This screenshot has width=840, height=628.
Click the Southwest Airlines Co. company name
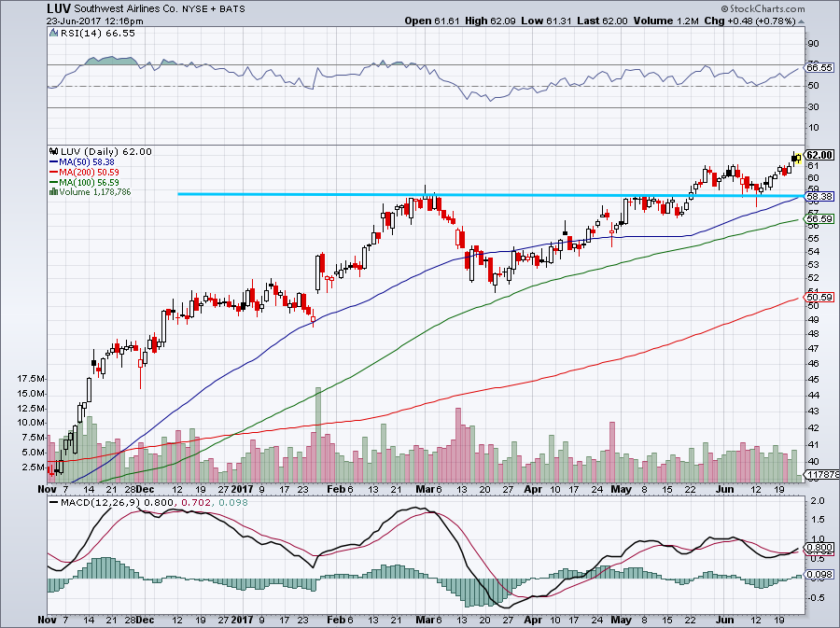pyautogui.click(x=126, y=9)
